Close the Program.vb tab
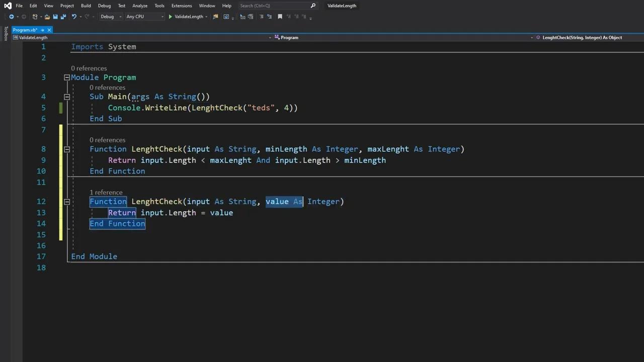The height and width of the screenshot is (362, 644). coord(49,30)
